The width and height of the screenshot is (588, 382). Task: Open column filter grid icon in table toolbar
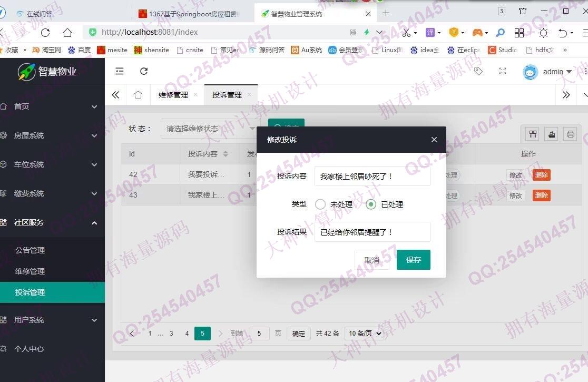[533, 134]
